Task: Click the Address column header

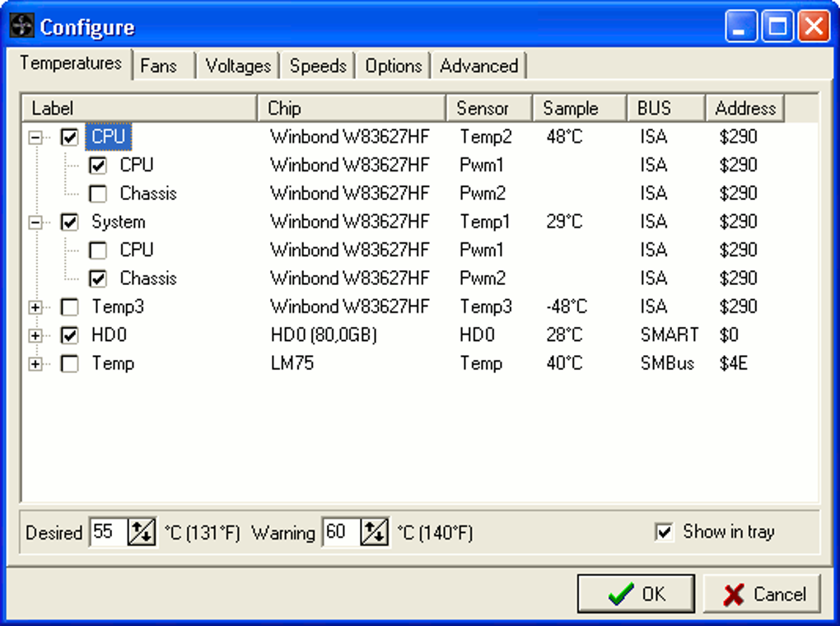Action: 745,108
